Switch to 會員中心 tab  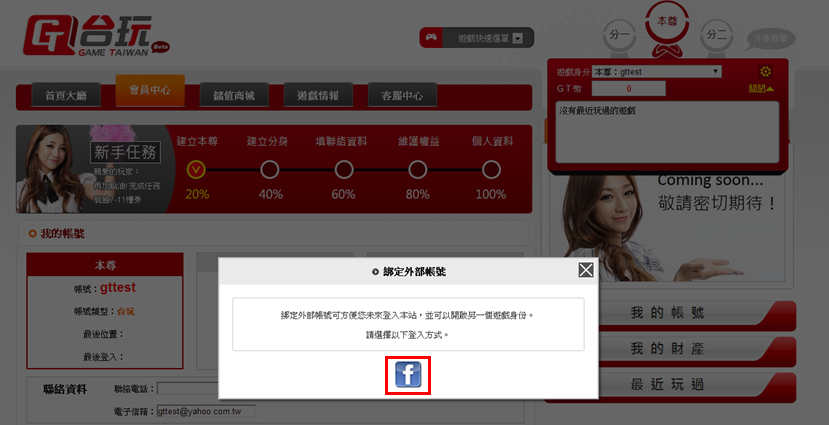[150, 90]
